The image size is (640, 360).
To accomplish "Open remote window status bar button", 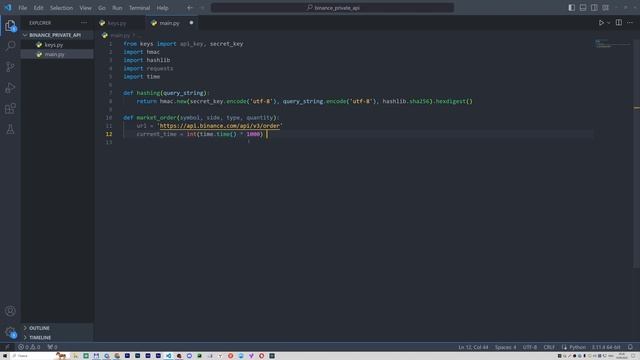I will point(7,347).
